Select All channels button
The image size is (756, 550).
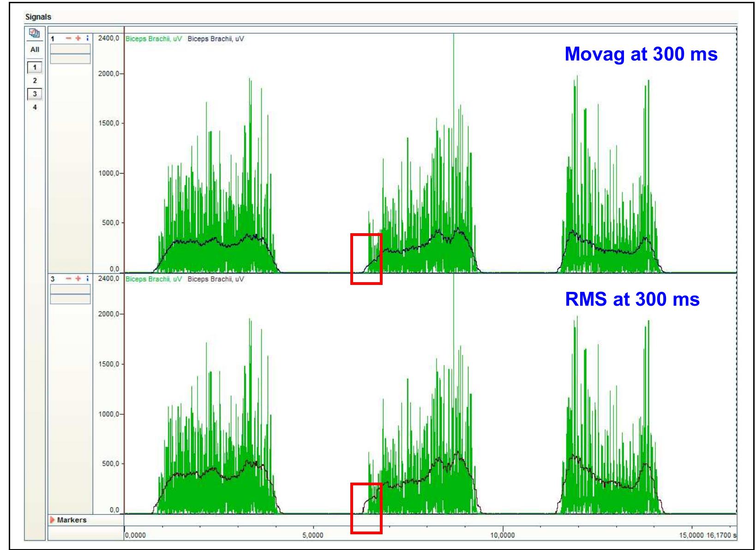pos(35,49)
